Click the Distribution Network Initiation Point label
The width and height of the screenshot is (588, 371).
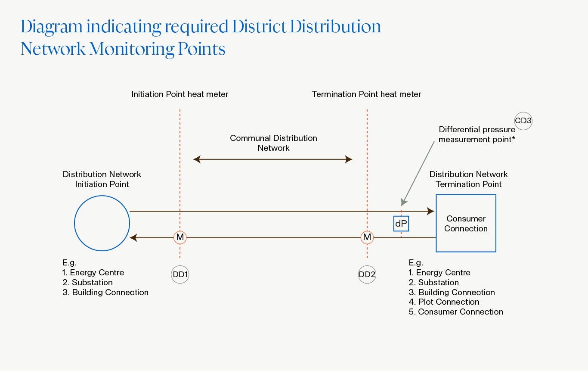102,179
